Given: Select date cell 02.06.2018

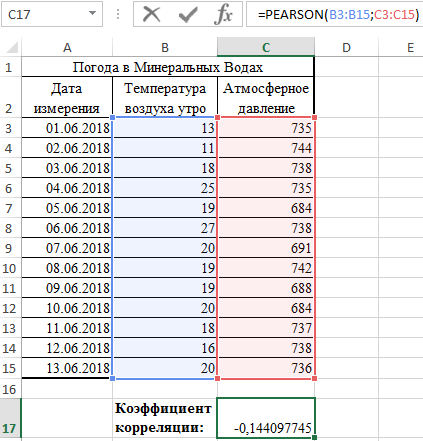Looking at the screenshot, I should tap(67, 148).
